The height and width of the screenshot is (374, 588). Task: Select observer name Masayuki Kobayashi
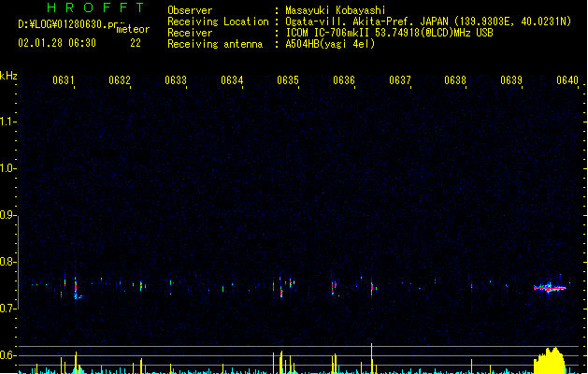336,10
